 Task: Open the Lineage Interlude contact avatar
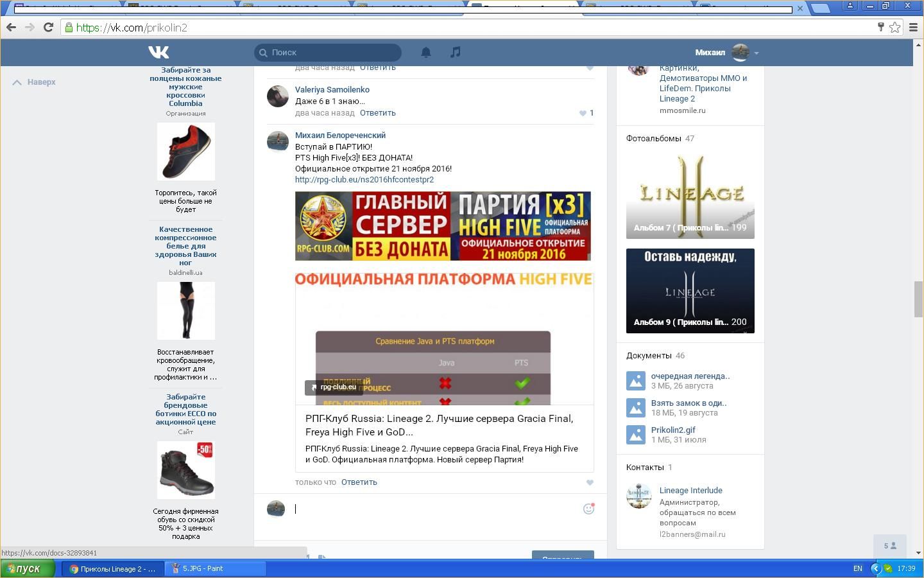(639, 496)
